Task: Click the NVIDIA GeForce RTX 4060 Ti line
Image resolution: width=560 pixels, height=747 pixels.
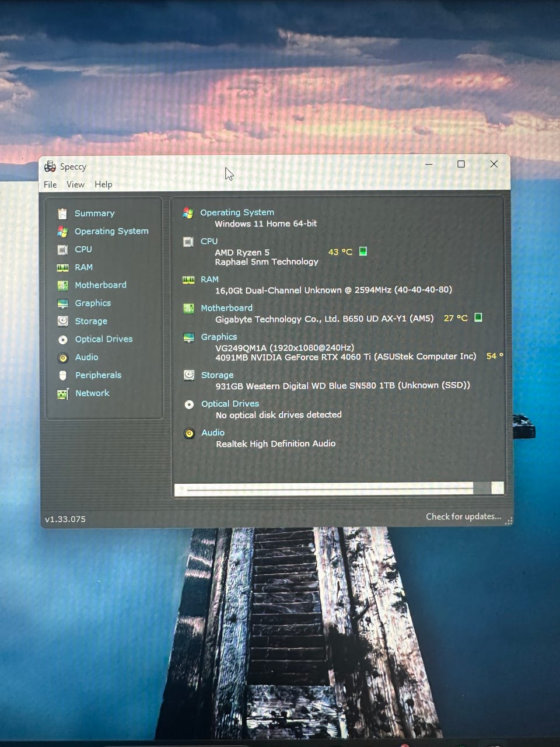Action: coord(345,357)
